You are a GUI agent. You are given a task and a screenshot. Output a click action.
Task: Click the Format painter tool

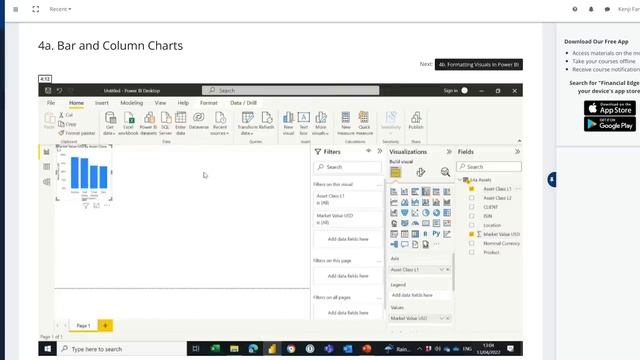point(77,133)
